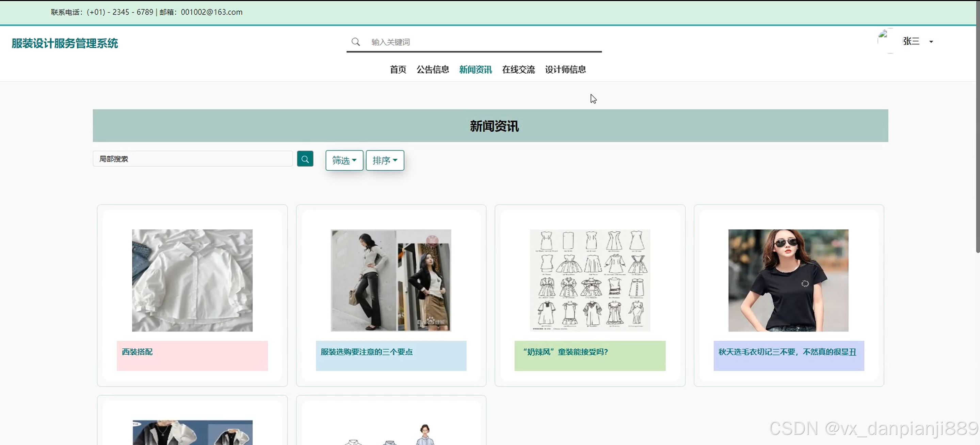Open the 西装搭配 article title
This screenshot has height=445, width=980.
coord(137,352)
